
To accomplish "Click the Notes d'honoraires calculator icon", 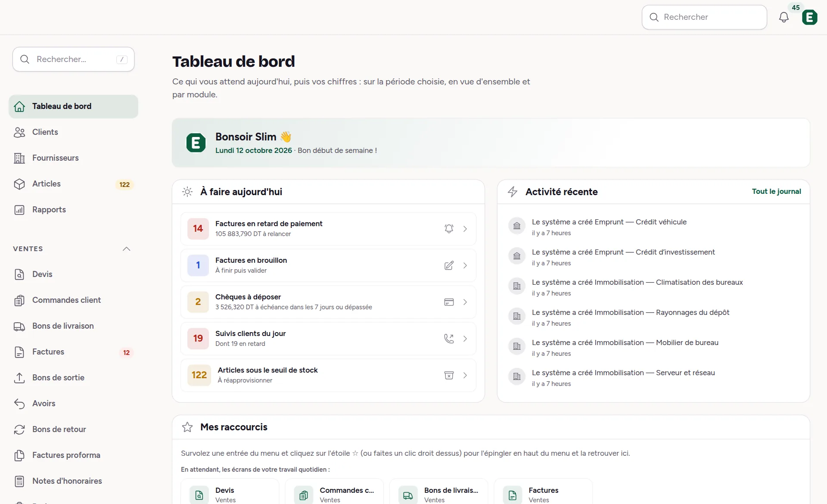I will pos(19,481).
